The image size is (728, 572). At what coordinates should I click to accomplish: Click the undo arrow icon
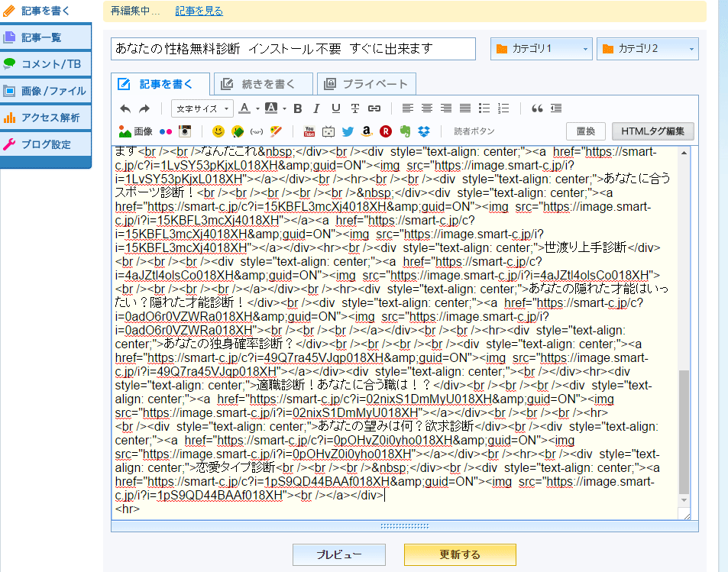[125, 108]
